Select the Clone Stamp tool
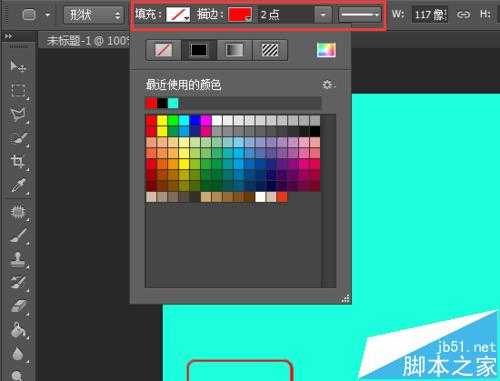This screenshot has width=500, height=381. tap(18, 259)
